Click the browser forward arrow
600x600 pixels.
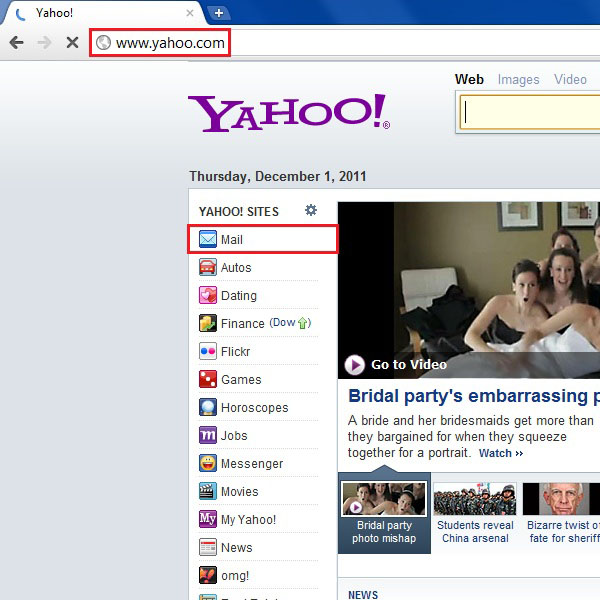pos(44,42)
